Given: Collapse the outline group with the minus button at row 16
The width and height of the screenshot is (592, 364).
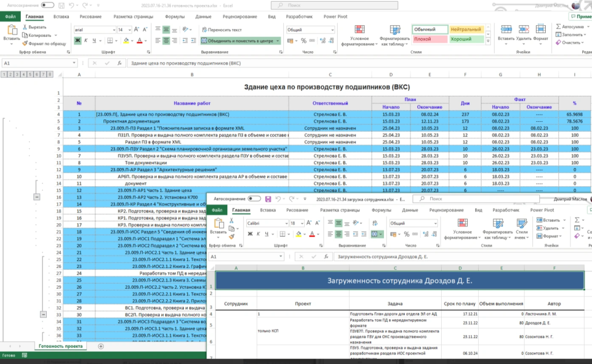Looking at the screenshot, I should 36,197.
